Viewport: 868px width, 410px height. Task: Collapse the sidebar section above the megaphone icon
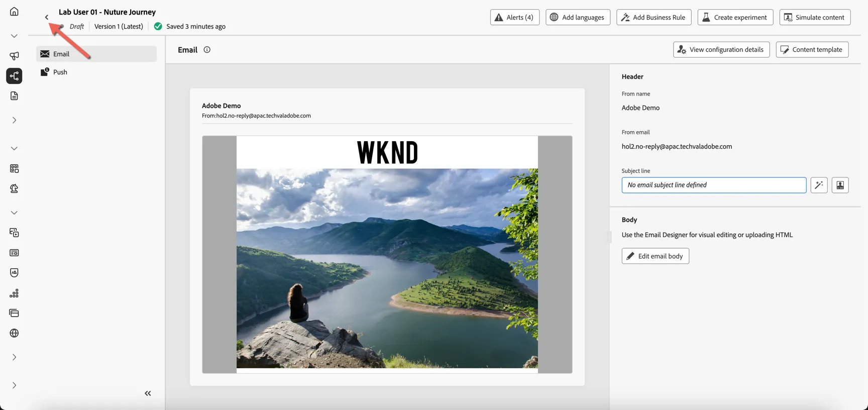14,36
